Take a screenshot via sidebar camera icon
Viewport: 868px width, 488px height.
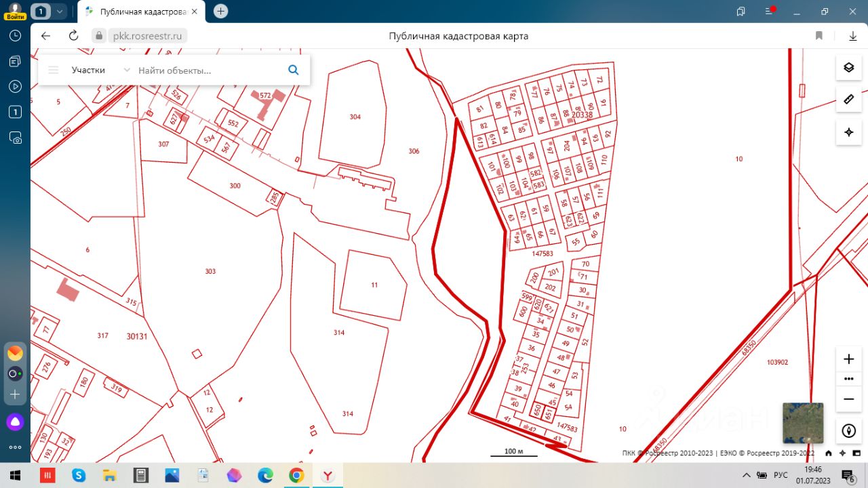[x=15, y=138]
